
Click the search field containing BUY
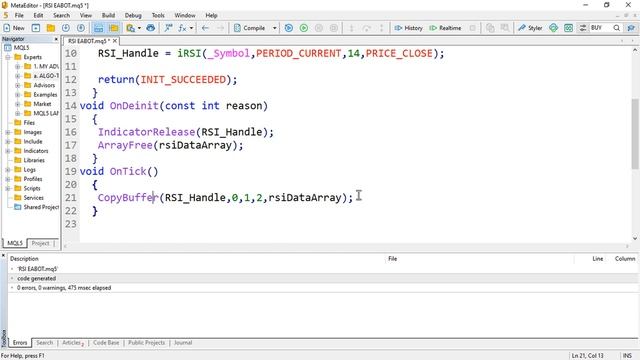coord(600,28)
